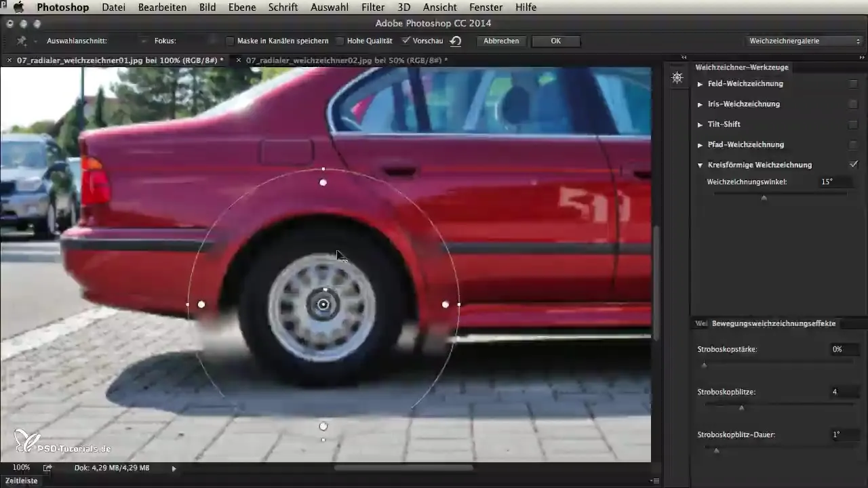Viewport: 868px width, 488px height.
Task: Select the Weichzeichner-Werkzeuge panel tab
Action: click(x=741, y=67)
